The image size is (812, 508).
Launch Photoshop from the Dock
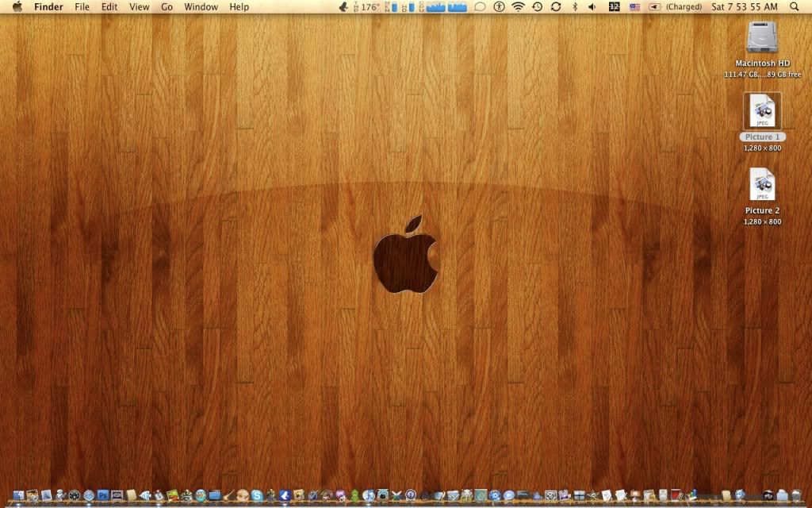[x=102, y=495]
